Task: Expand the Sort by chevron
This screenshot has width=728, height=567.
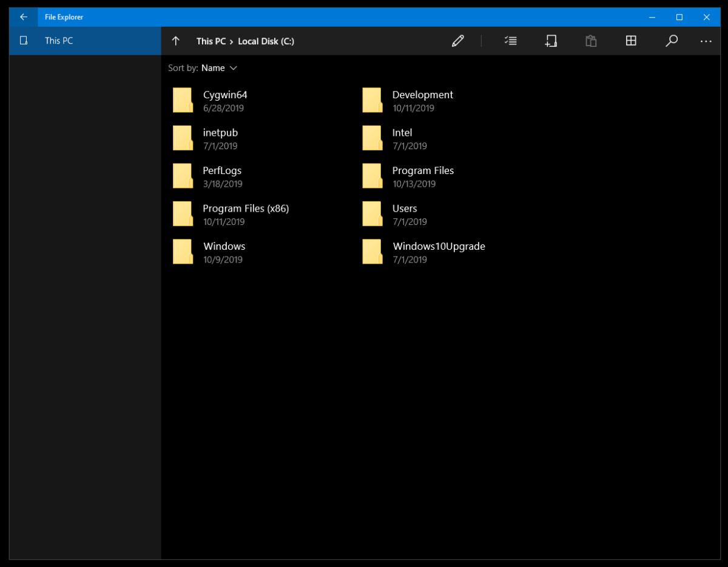Action: click(x=233, y=68)
